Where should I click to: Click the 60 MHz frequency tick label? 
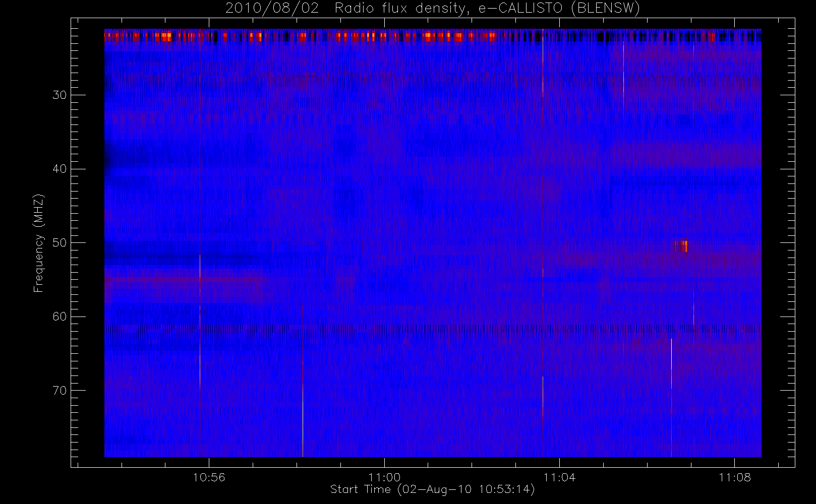tap(60, 317)
